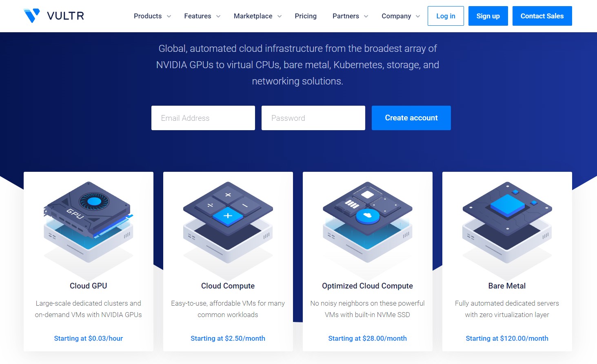Click the 'Global, automated cloud infrastructure' tagline
The width and height of the screenshot is (597, 364).
click(x=297, y=65)
